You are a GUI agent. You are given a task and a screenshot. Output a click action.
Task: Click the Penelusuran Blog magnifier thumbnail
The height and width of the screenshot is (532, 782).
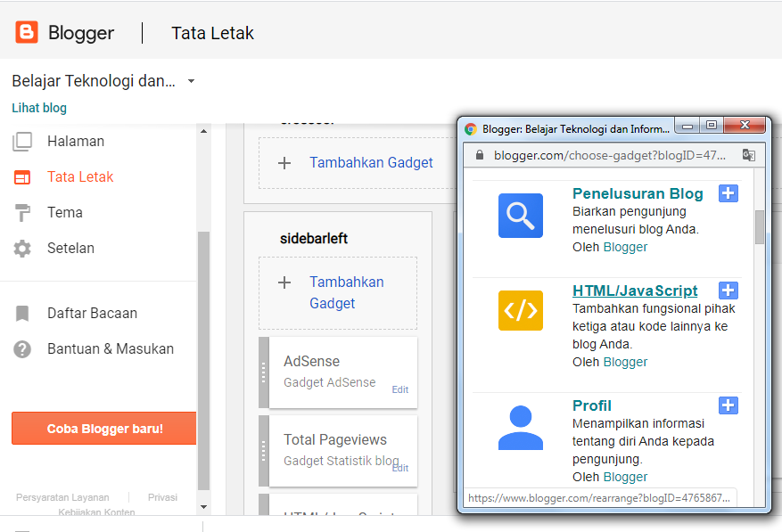click(x=520, y=216)
